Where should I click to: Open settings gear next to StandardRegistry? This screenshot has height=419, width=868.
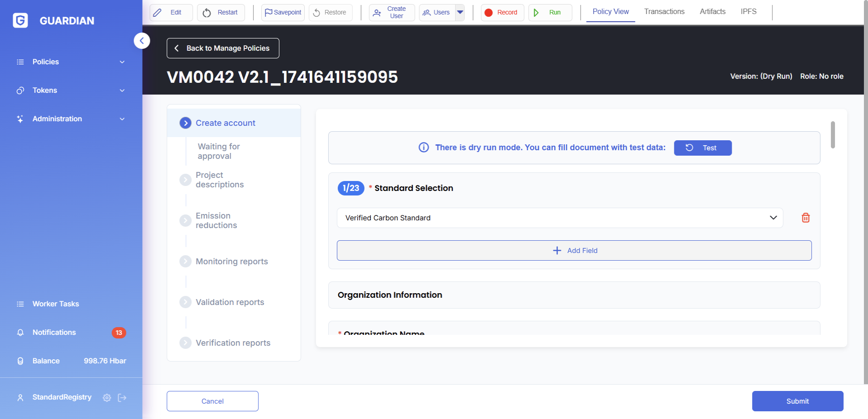pos(107,398)
